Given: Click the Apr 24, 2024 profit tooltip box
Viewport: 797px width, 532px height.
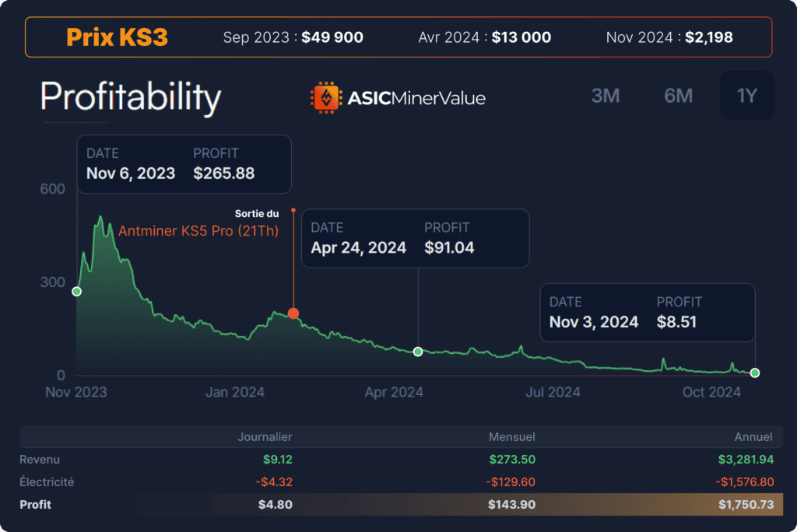Looking at the screenshot, I should [416, 238].
